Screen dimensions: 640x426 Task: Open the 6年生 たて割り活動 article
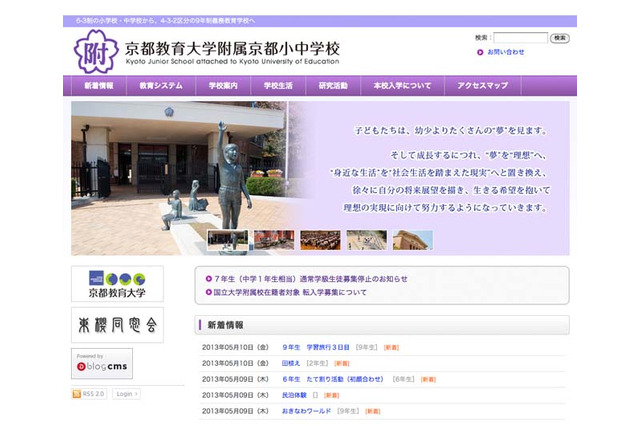pyautogui.click(x=333, y=379)
